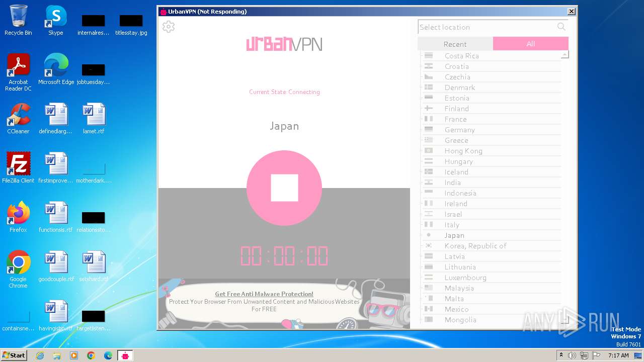Select Israel as server country
The width and height of the screenshot is (644, 362).
(491, 214)
